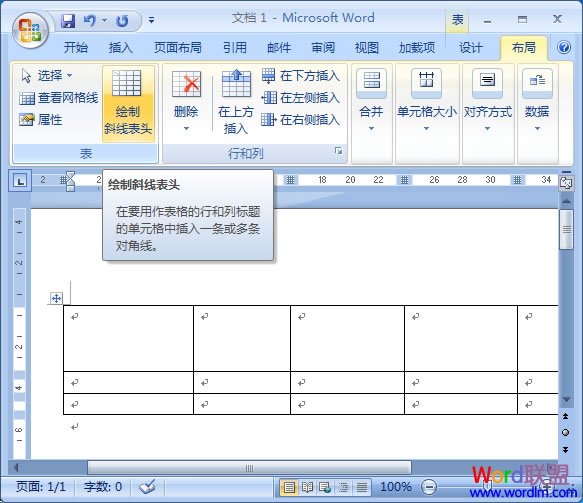Expand the 合并 group dropdown
Viewport: 583px width, 503px height.
pos(371,129)
